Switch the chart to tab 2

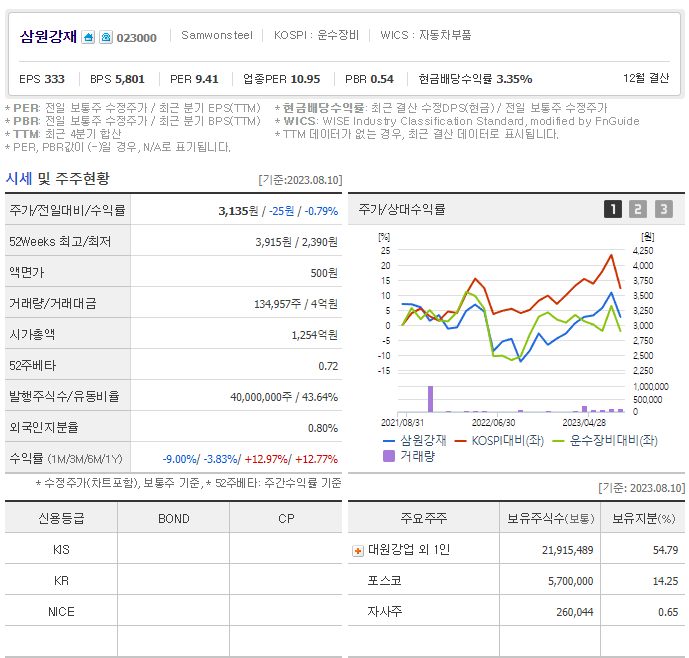(x=638, y=209)
